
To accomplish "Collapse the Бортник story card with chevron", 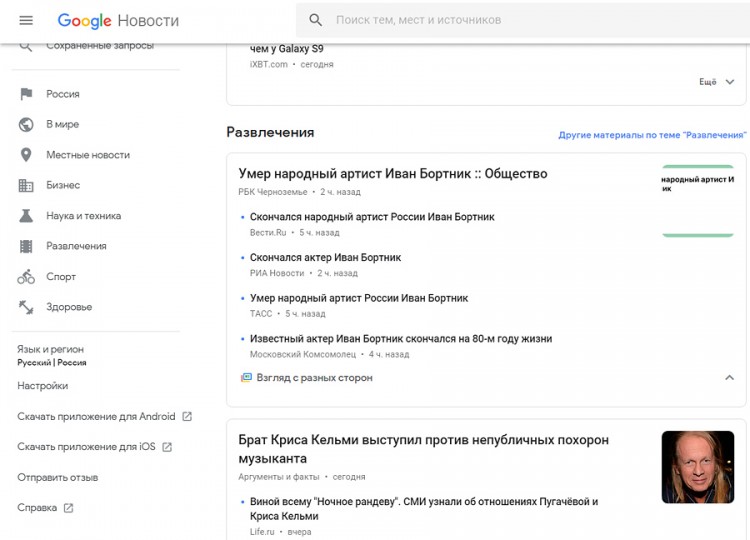I will pyautogui.click(x=729, y=378).
